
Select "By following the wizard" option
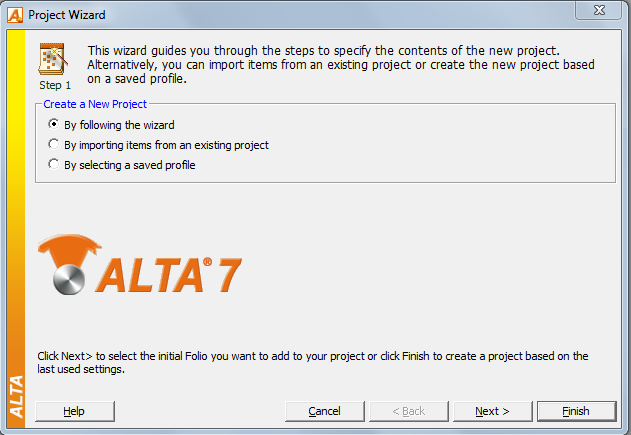(x=54, y=125)
